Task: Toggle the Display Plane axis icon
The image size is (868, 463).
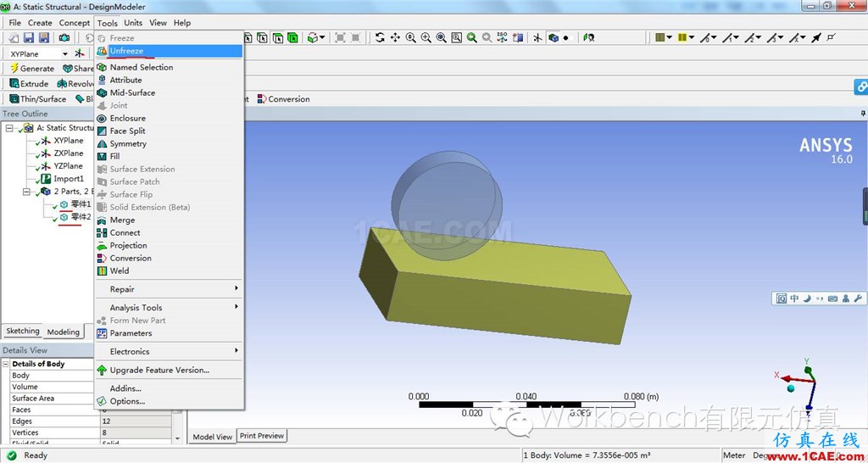Action: click(537, 37)
